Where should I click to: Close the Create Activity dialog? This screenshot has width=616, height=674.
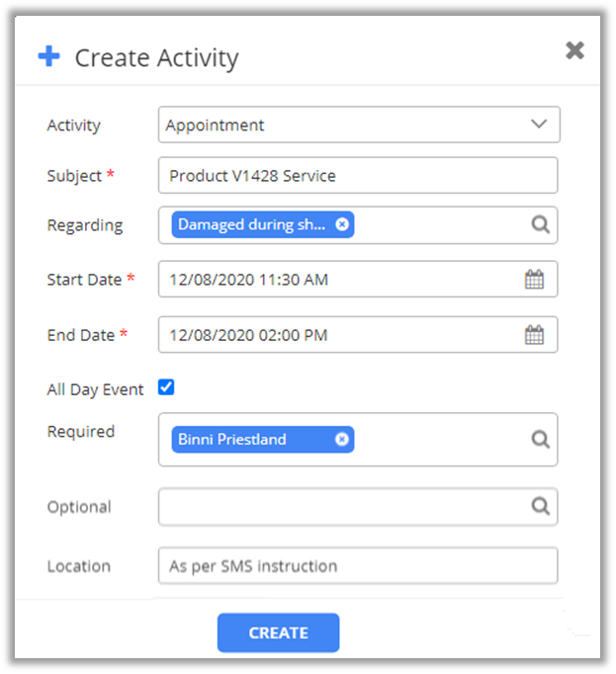[574, 50]
